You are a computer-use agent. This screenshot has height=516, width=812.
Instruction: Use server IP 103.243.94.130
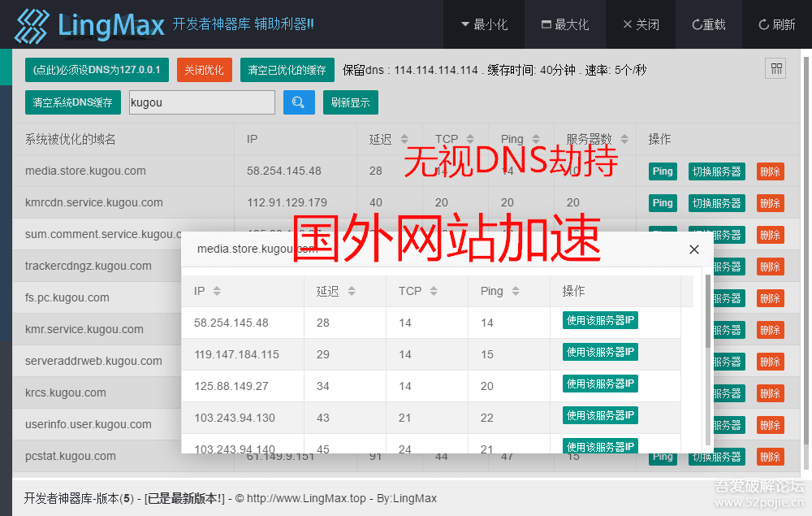[x=600, y=415]
